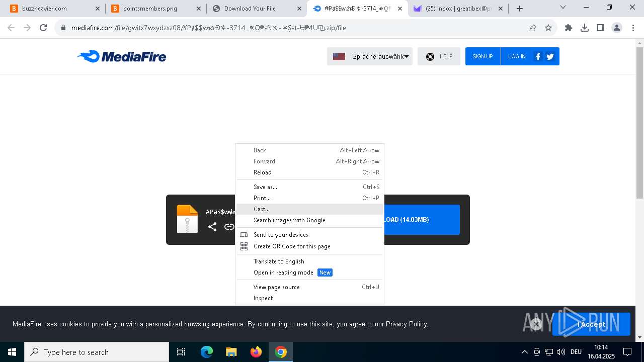Click the volume icon in system tray

coord(561,352)
